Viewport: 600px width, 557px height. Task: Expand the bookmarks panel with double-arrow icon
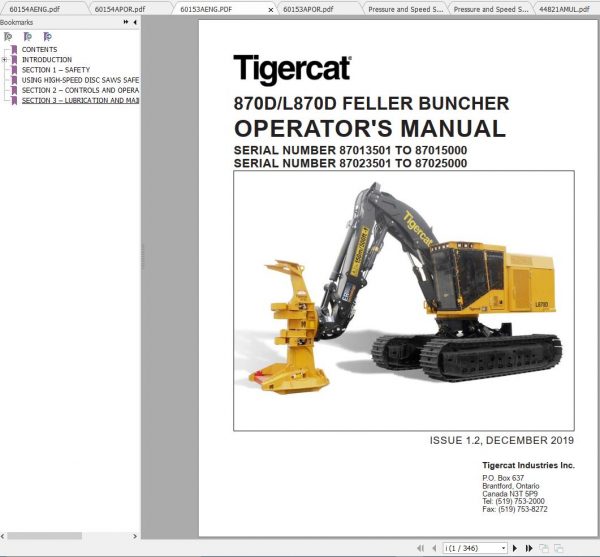126,22
